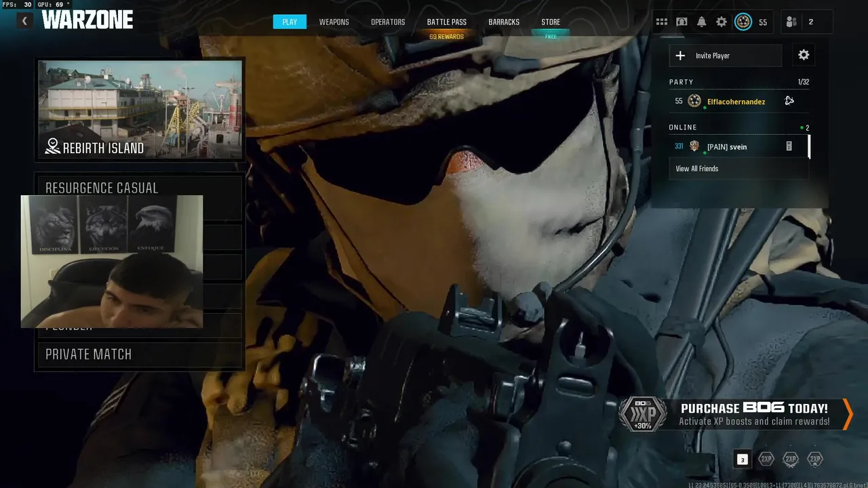Open the WEAPONS tab
This screenshot has height=488, width=868.
[334, 22]
